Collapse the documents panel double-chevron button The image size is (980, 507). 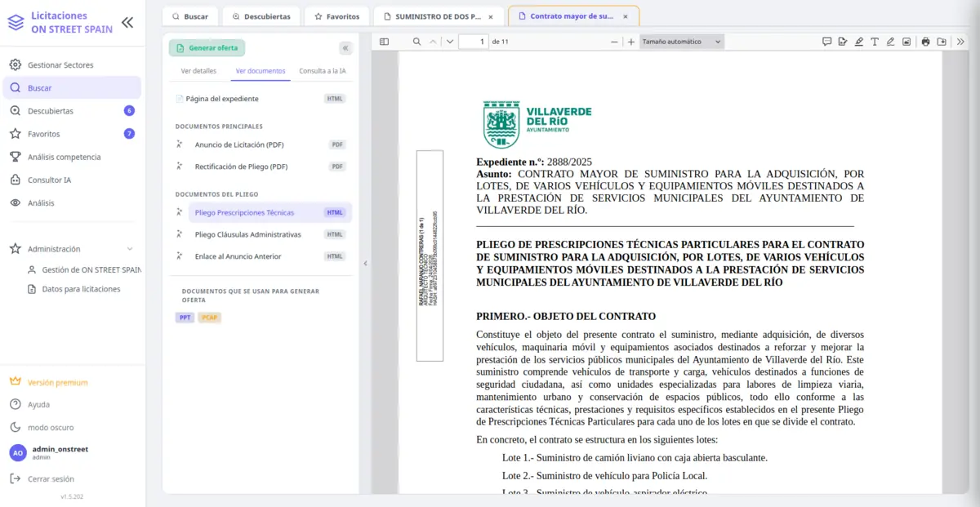345,48
